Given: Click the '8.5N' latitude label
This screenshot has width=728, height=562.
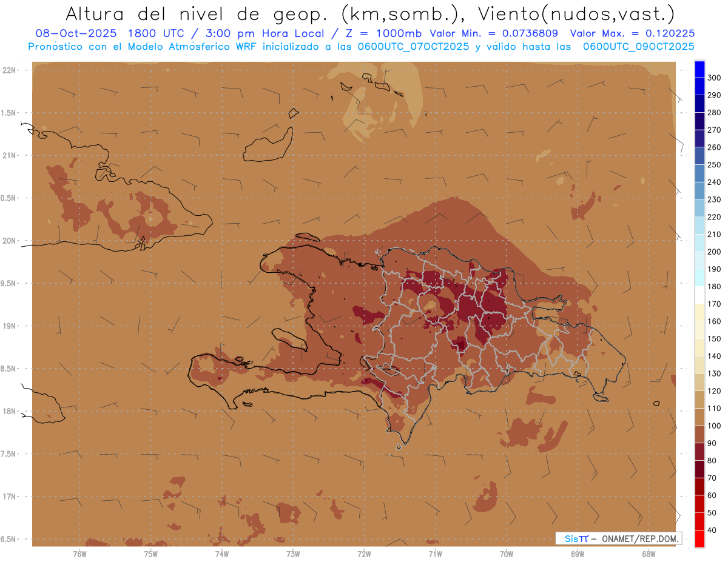Looking at the screenshot, I should [x=8, y=369].
